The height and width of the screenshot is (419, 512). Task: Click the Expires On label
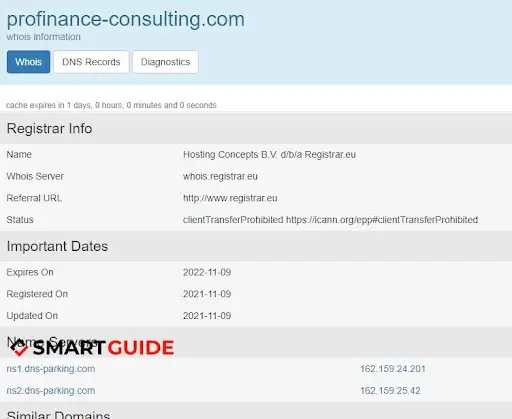(x=30, y=272)
